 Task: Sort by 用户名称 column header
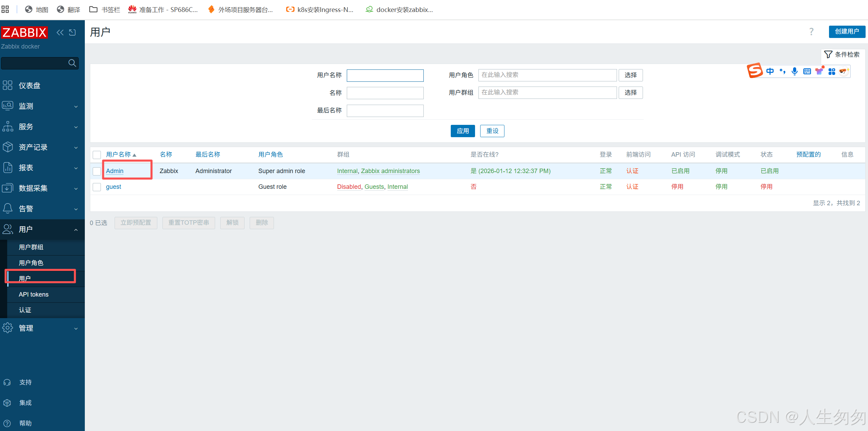pyautogui.click(x=119, y=155)
